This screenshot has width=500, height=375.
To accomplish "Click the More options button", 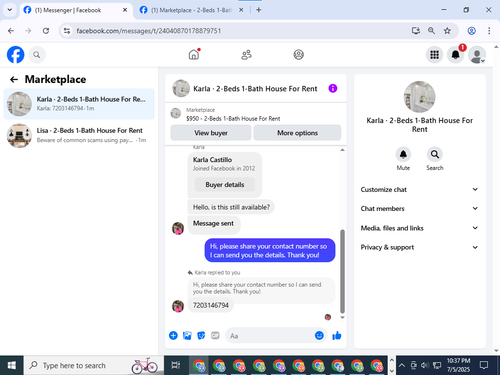I will point(297,133).
